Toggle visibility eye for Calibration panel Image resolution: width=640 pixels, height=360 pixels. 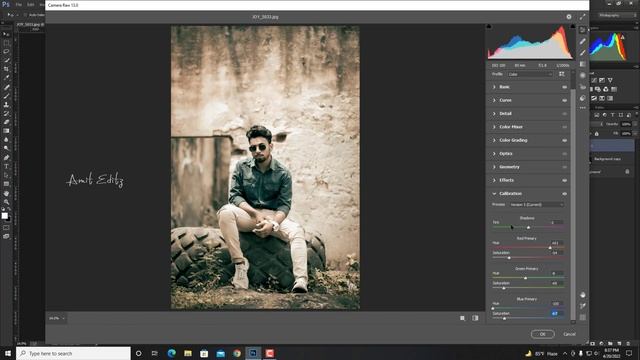pyautogui.click(x=564, y=194)
